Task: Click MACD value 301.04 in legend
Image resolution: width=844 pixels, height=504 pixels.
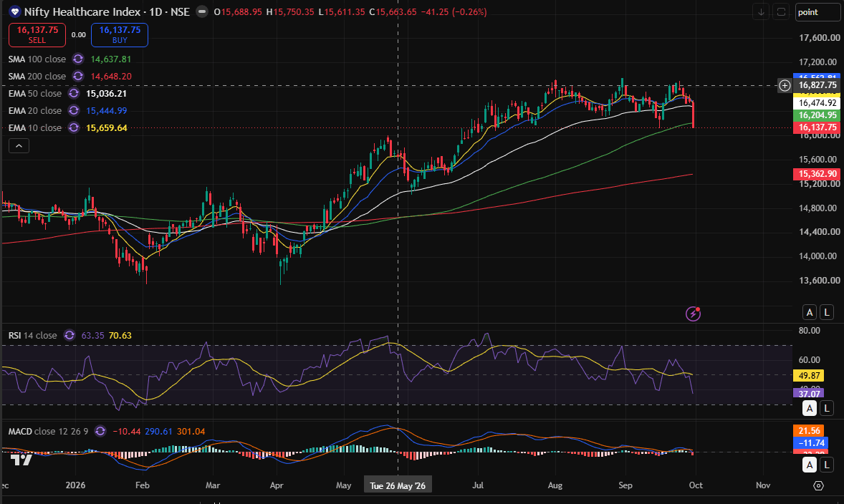Action: tap(191, 432)
